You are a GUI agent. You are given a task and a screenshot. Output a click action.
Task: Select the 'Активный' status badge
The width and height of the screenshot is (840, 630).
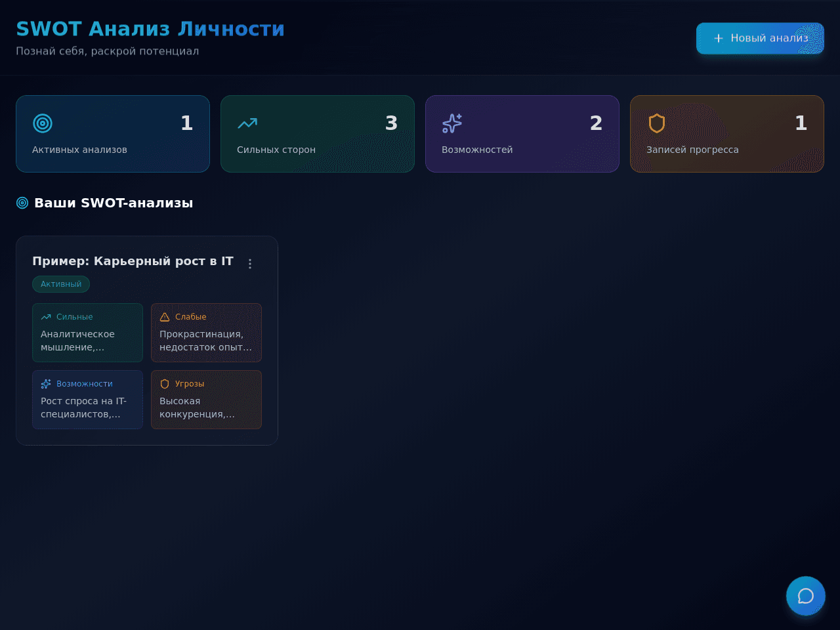pos(61,284)
